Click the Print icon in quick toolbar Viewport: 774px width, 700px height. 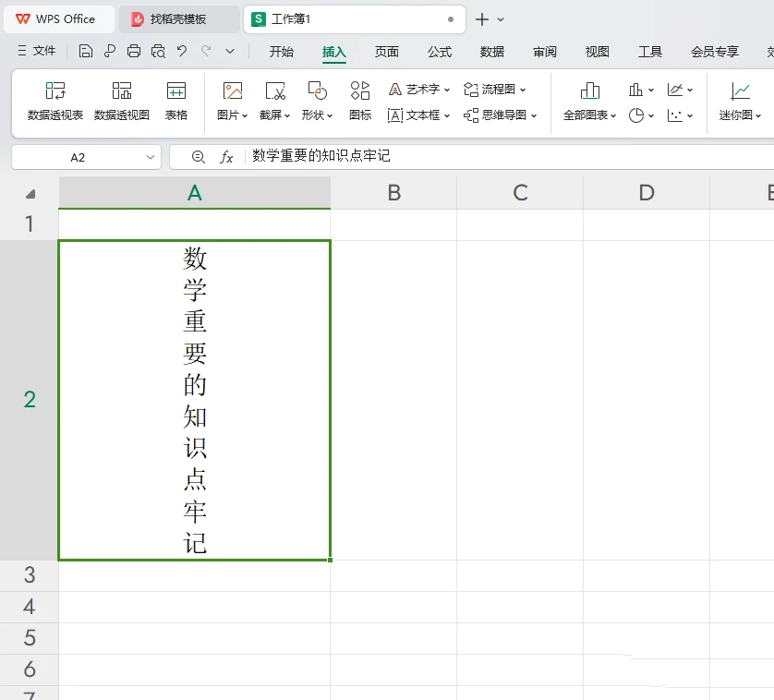134,51
